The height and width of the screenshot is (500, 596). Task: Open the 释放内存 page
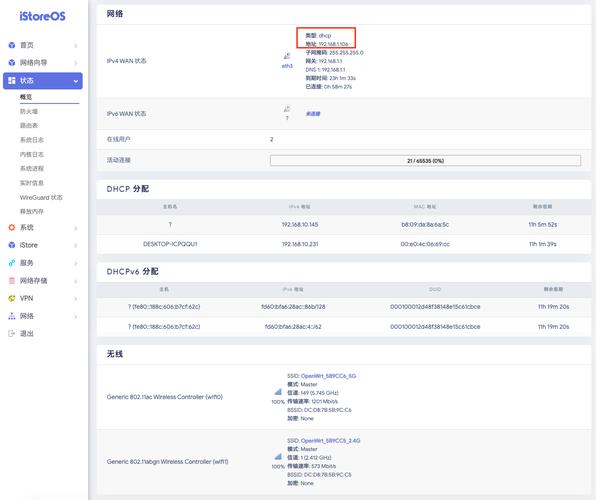click(32, 211)
